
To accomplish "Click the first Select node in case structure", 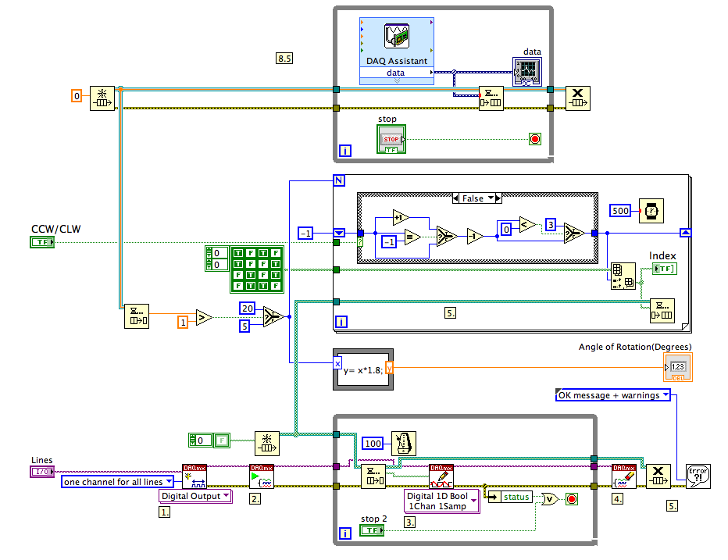I will (x=447, y=237).
